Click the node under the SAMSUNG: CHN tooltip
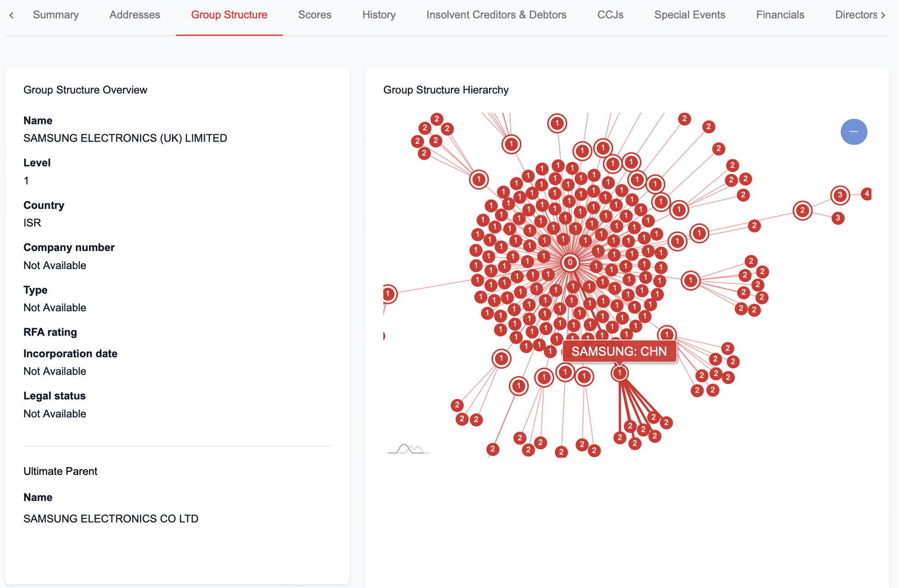 619,372
